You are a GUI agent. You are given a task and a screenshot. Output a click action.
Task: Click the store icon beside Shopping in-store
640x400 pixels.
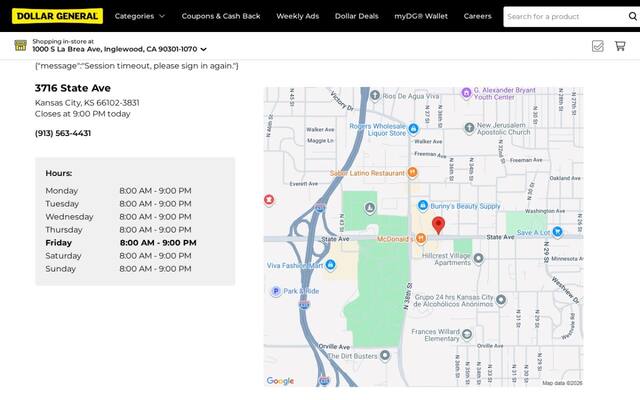point(20,45)
